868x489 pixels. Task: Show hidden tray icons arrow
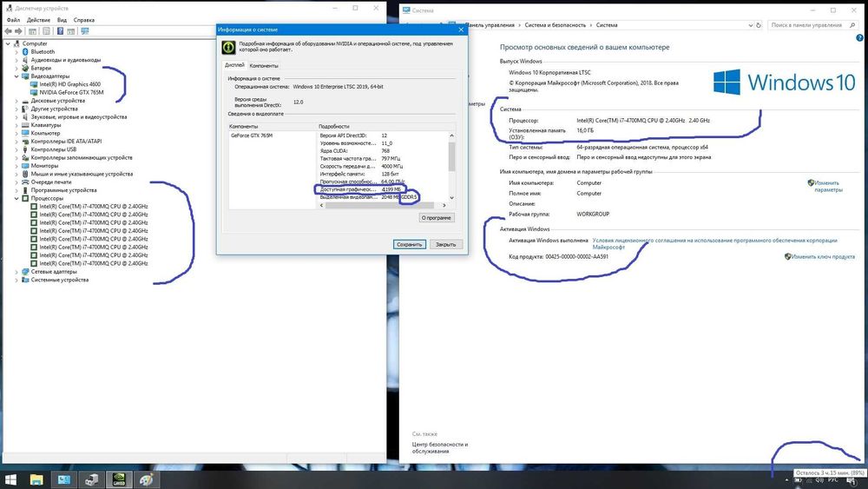pyautogui.click(x=786, y=480)
